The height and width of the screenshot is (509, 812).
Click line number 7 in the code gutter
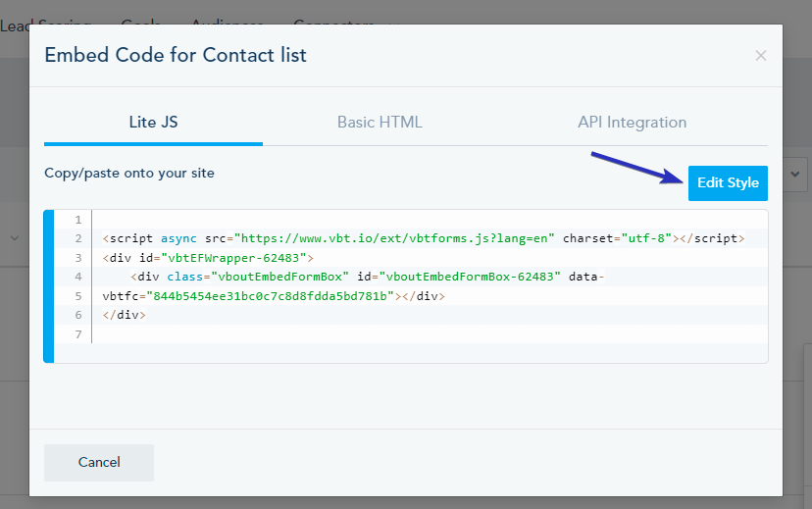tap(78, 334)
